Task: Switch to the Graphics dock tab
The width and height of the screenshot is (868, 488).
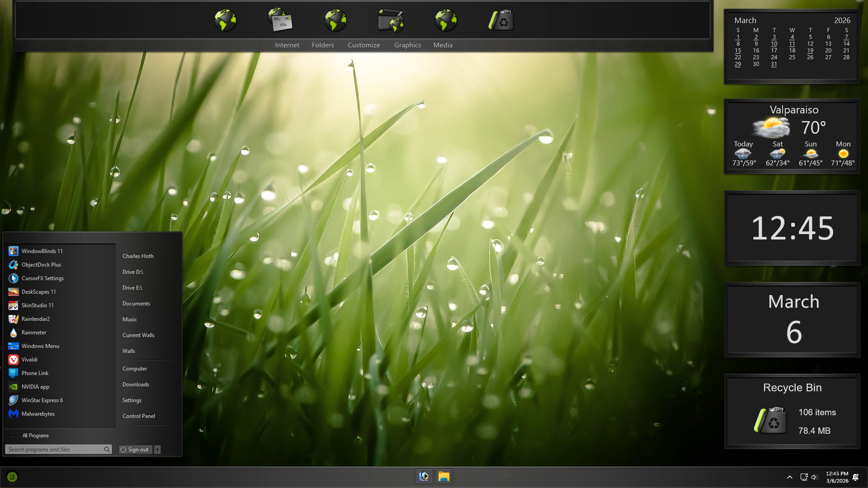Action: pos(407,45)
